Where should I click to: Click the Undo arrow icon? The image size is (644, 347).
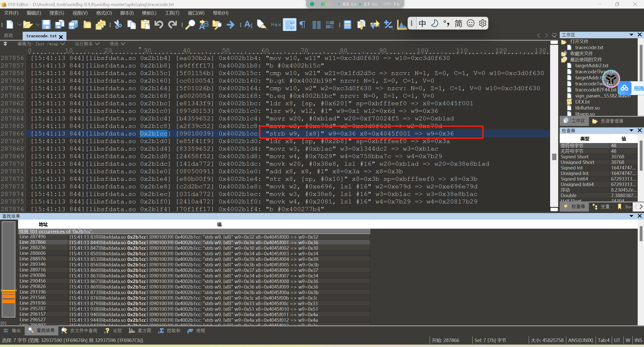click(x=159, y=24)
